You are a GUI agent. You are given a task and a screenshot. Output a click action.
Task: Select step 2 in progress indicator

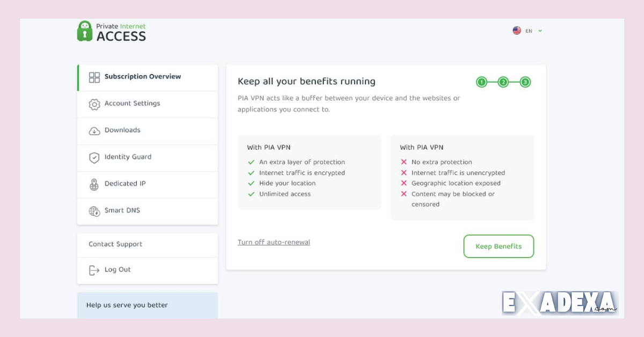tap(503, 82)
